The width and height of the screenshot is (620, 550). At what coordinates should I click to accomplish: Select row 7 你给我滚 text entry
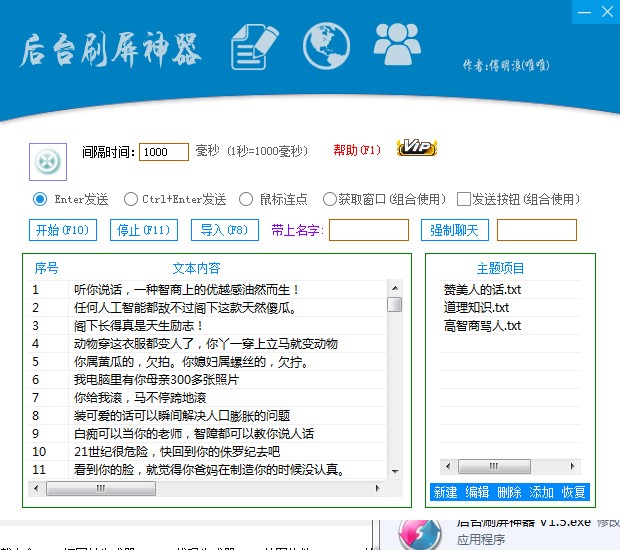(x=207, y=398)
